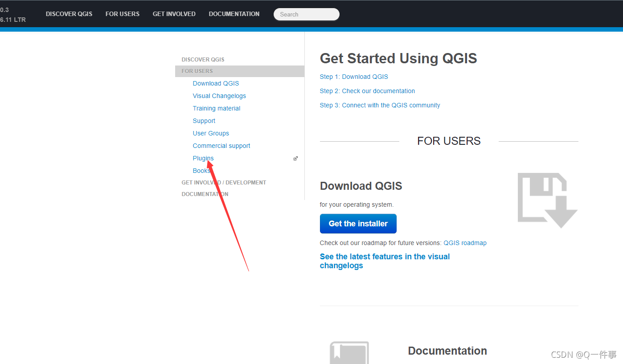The image size is (623, 364).
Task: Click the Download QGIS heading
Action: [361, 186]
